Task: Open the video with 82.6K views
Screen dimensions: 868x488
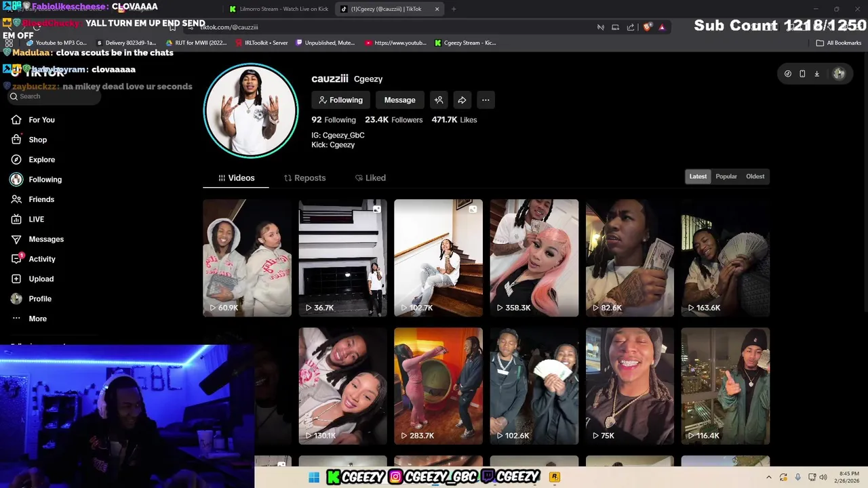Action: click(630, 258)
